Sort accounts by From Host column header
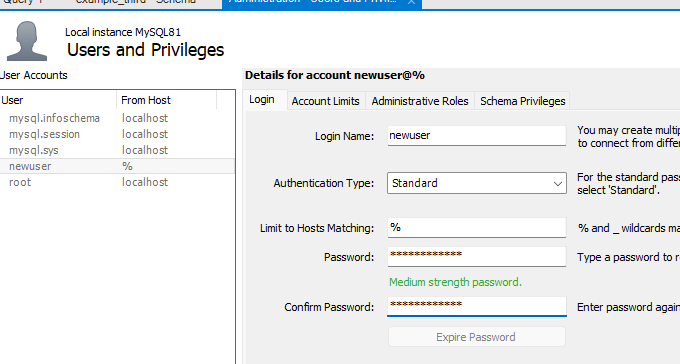This screenshot has width=680, height=364. [167, 100]
